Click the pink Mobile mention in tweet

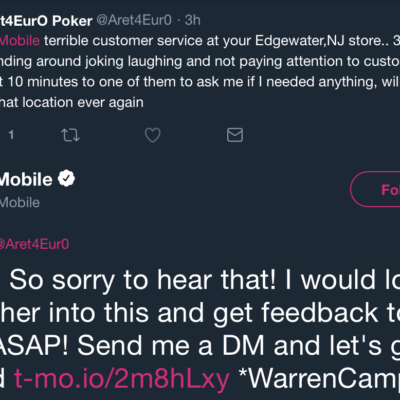[x=20, y=41]
